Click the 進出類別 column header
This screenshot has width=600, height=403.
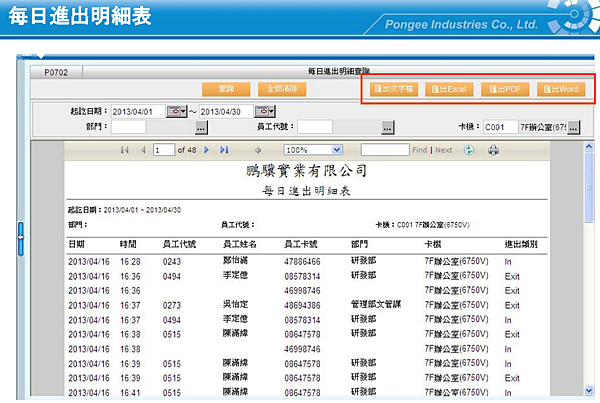point(521,244)
